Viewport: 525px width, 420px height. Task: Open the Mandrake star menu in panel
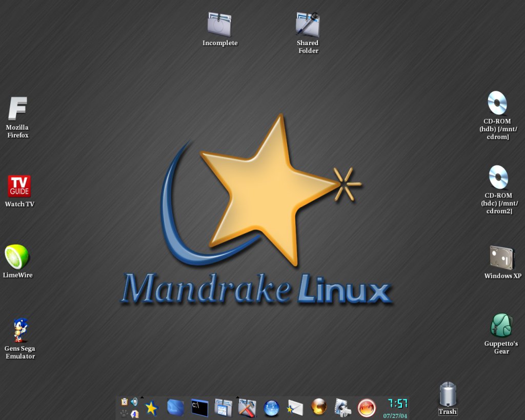point(151,408)
